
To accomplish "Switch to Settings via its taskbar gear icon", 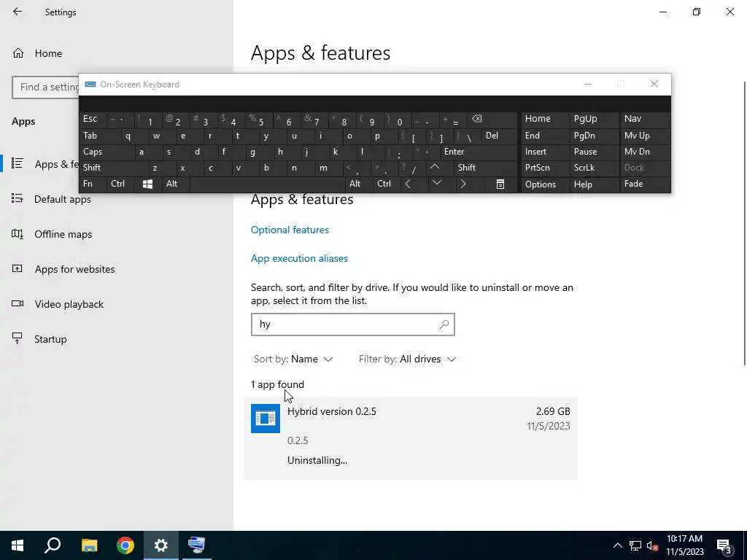I will (161, 545).
